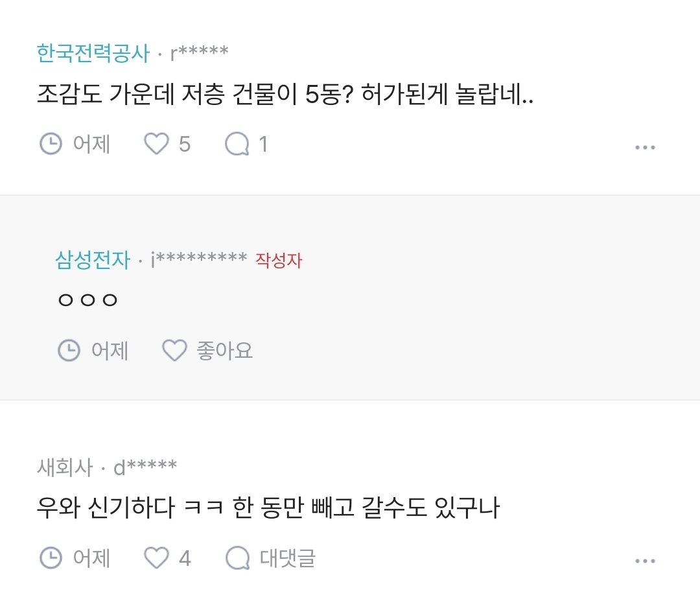
Task: Click the clock icon on the 삼성전자 reply
Action: [x=69, y=350]
